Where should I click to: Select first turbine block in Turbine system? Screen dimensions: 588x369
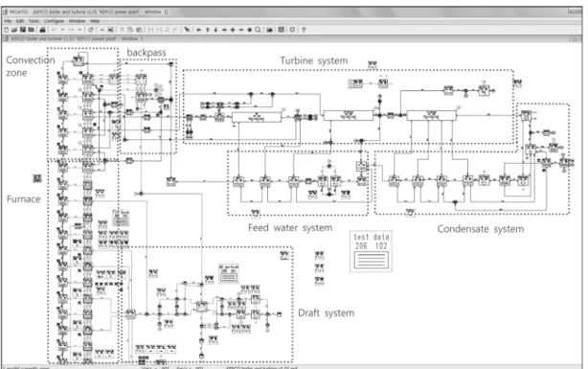click(x=257, y=118)
